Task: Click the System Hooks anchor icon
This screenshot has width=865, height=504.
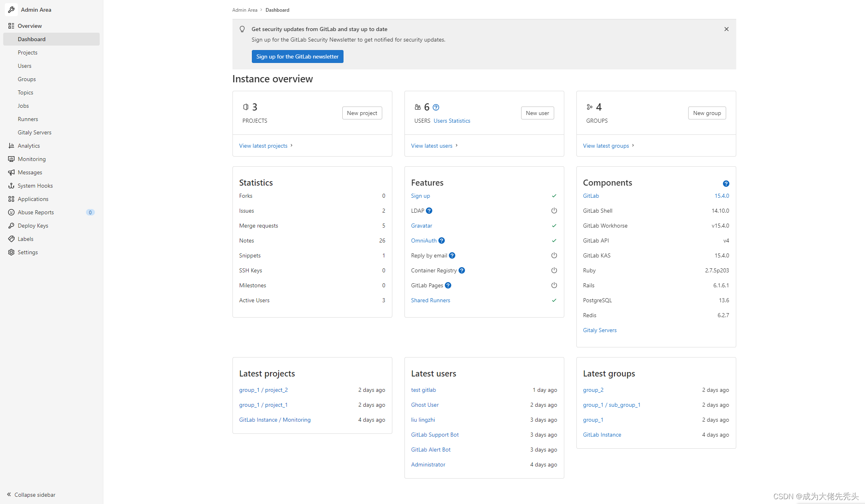Action: click(11, 186)
